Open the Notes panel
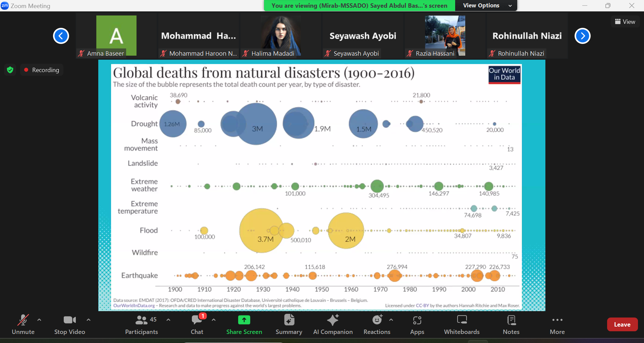The width and height of the screenshot is (644, 343). tap(511, 325)
